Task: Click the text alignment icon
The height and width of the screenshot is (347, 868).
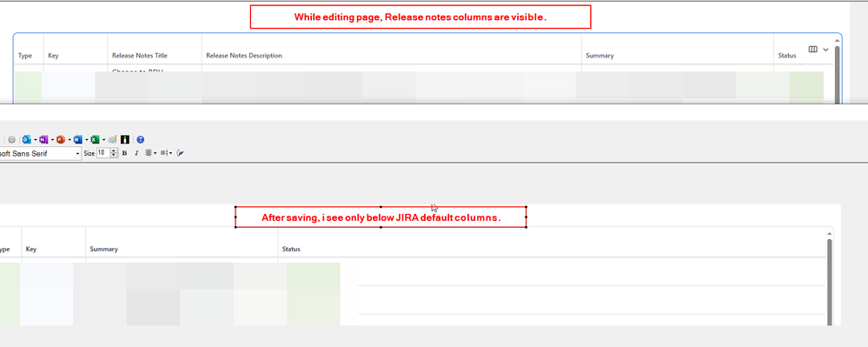Action: 149,153
